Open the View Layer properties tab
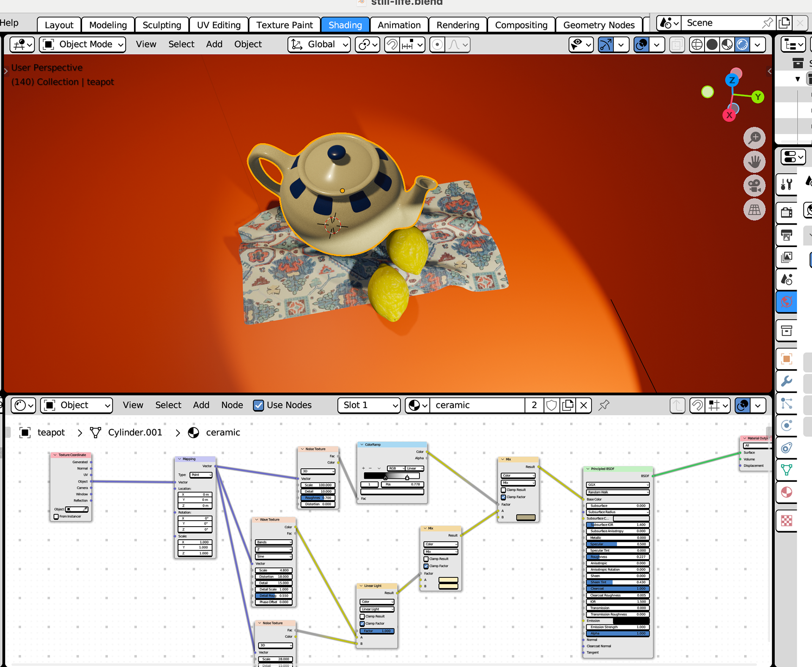Viewport: 812px width, 667px height. click(787, 257)
